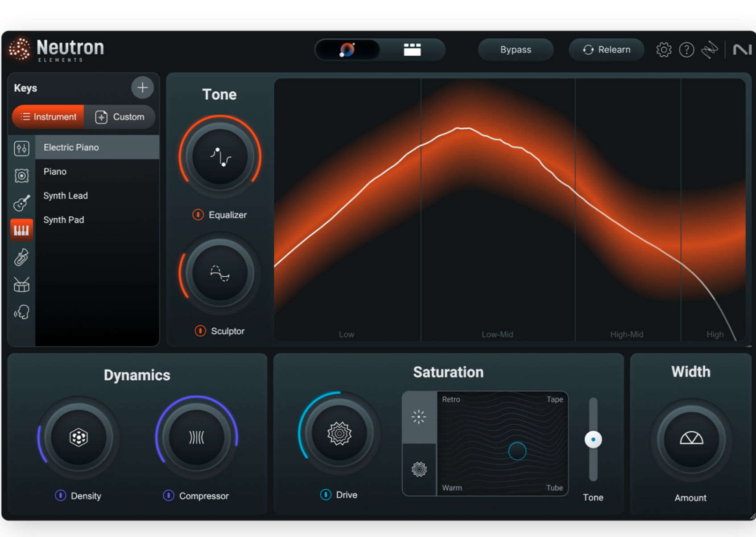Choose Synth Pad from the list
756x537 pixels.
click(97, 220)
